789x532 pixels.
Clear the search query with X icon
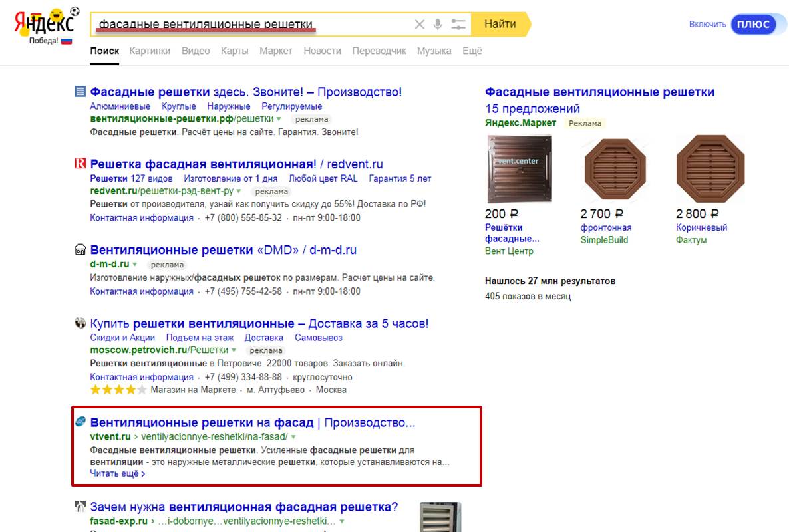coord(419,24)
